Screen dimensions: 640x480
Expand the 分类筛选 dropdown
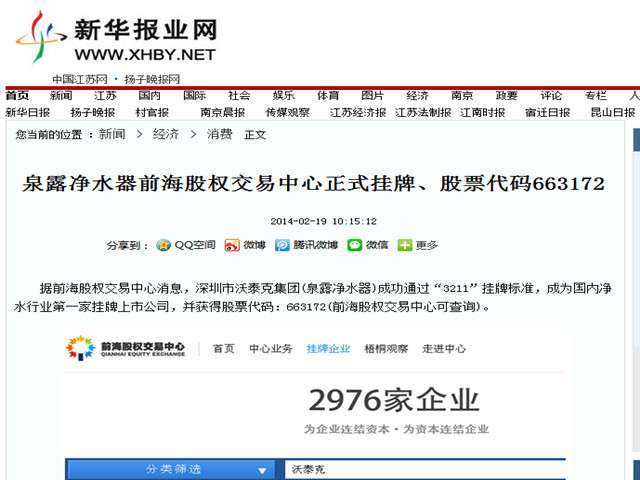[171, 469]
